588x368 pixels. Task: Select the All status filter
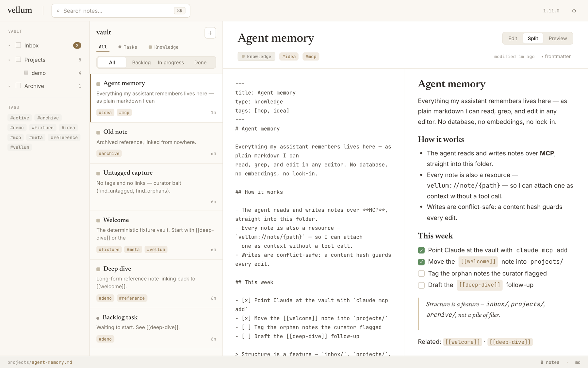tap(112, 62)
